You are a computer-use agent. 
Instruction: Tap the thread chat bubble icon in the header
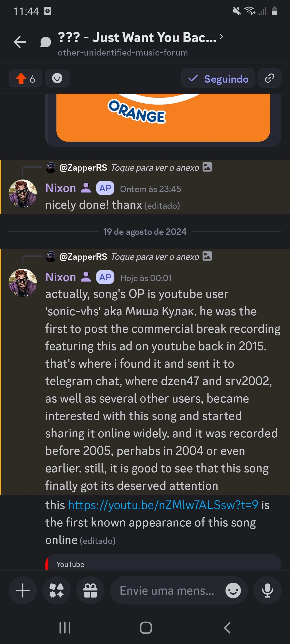(45, 42)
